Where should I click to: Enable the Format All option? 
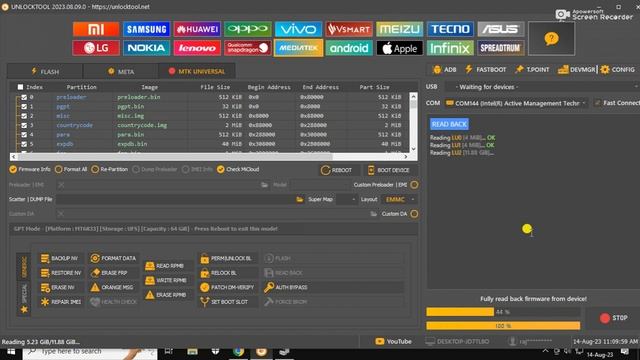(71, 169)
